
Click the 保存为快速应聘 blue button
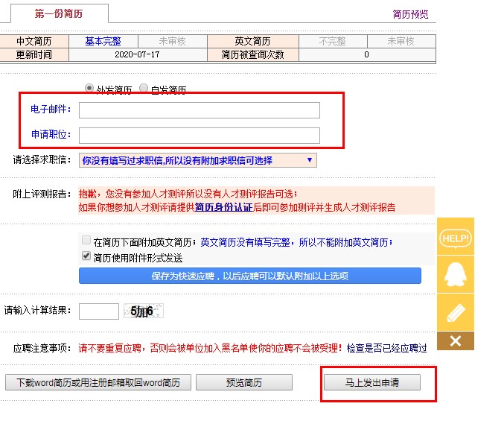[x=249, y=276]
